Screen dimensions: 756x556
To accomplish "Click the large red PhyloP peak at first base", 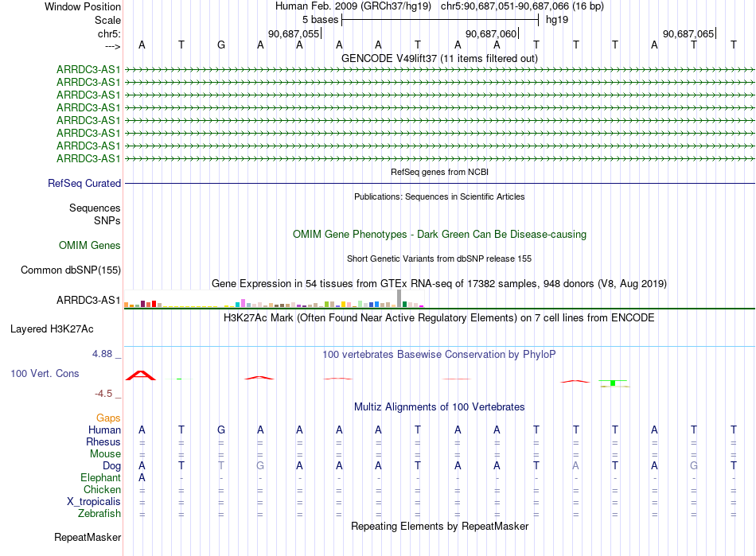I will pos(141,375).
